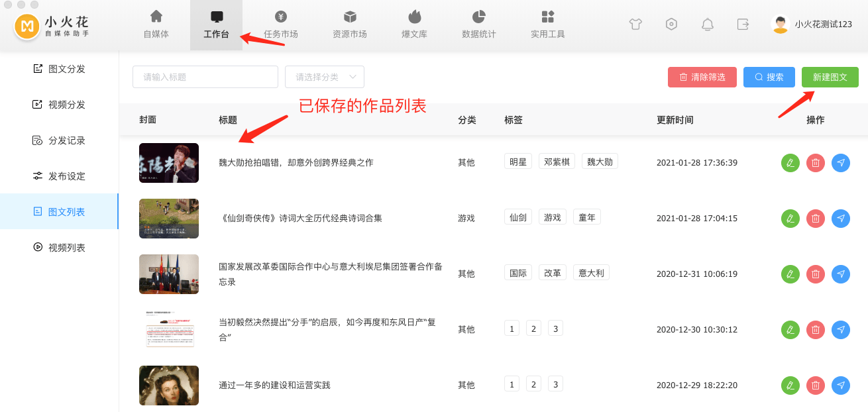
Task: Open the 数据统计 tab
Action: [x=478, y=25]
